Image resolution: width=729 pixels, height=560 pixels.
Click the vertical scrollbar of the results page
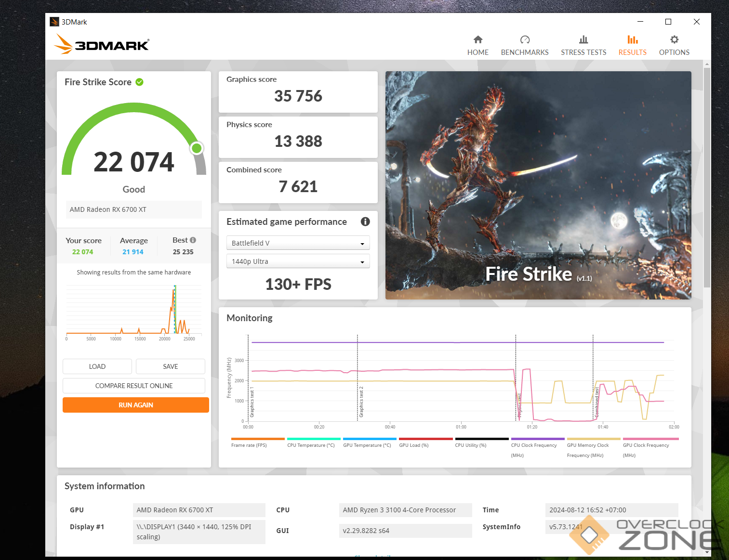[x=707, y=178]
